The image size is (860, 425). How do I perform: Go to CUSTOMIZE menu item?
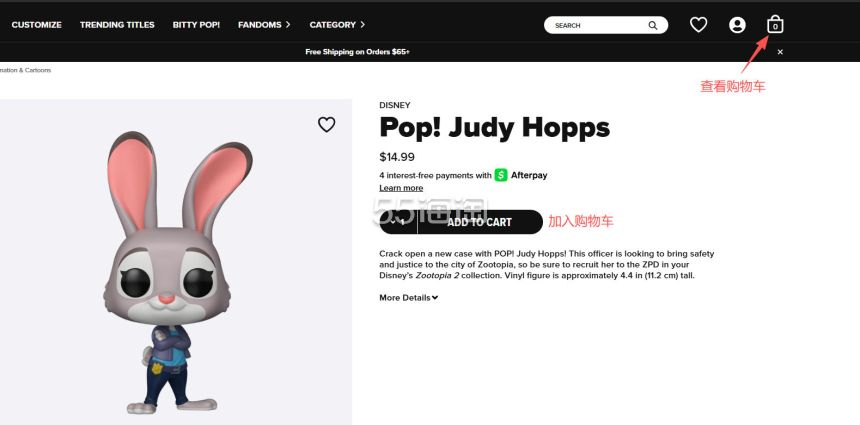point(36,25)
